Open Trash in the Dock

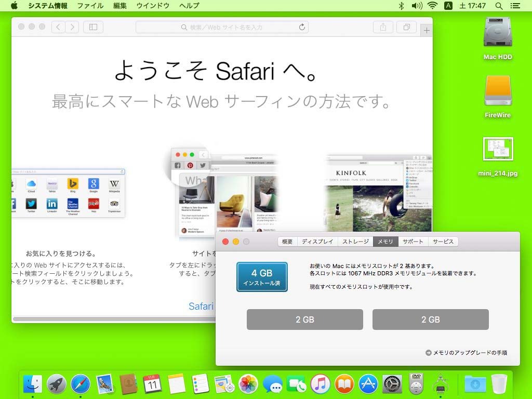coord(499,384)
